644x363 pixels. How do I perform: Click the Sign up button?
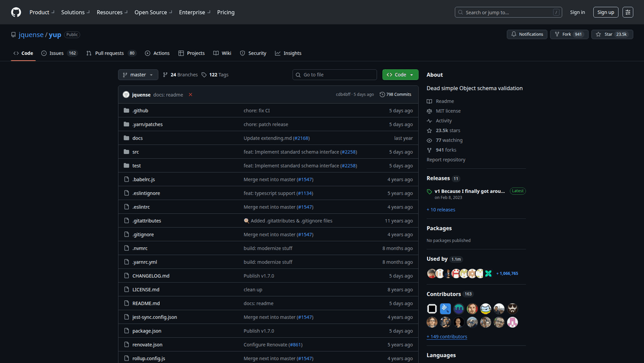[x=605, y=12]
